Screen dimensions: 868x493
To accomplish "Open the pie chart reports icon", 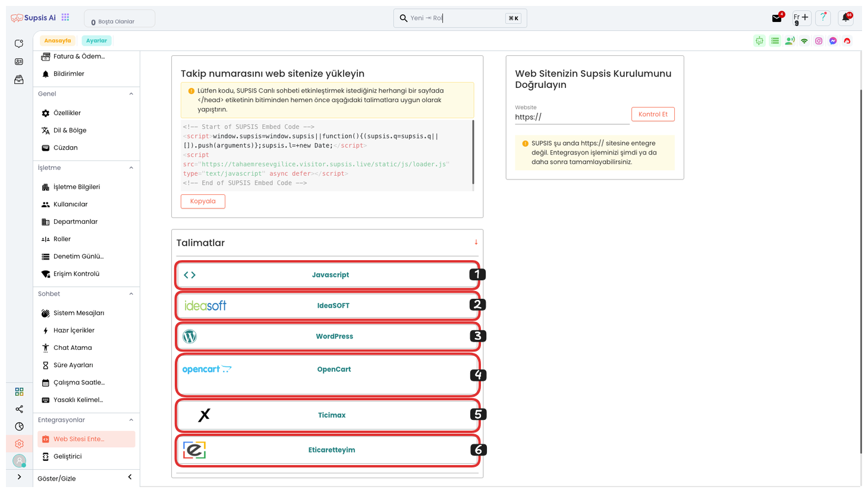I will (x=19, y=426).
